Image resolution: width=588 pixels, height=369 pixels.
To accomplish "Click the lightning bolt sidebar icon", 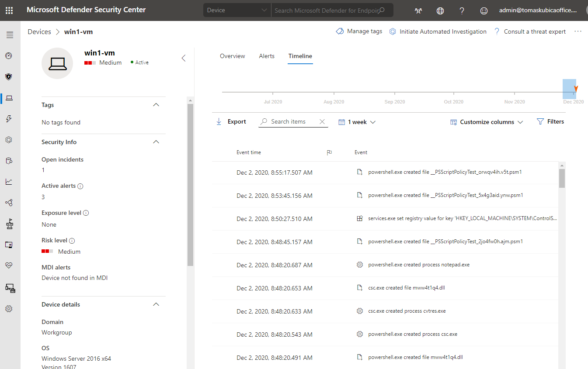I will coord(8,119).
